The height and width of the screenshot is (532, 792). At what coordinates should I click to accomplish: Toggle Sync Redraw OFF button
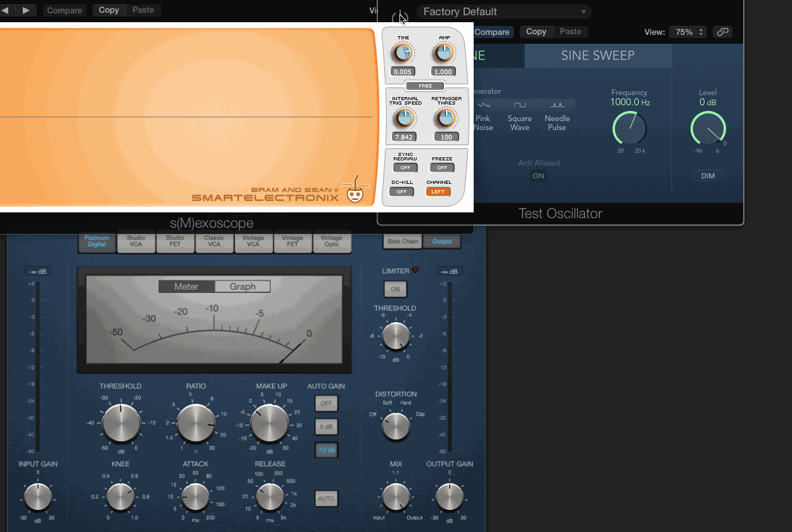tap(405, 168)
